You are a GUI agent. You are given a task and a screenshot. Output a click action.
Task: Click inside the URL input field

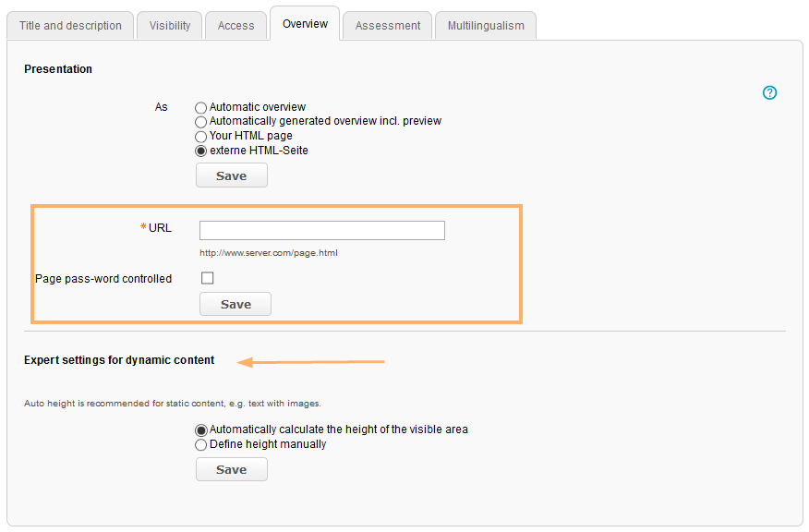click(x=321, y=230)
